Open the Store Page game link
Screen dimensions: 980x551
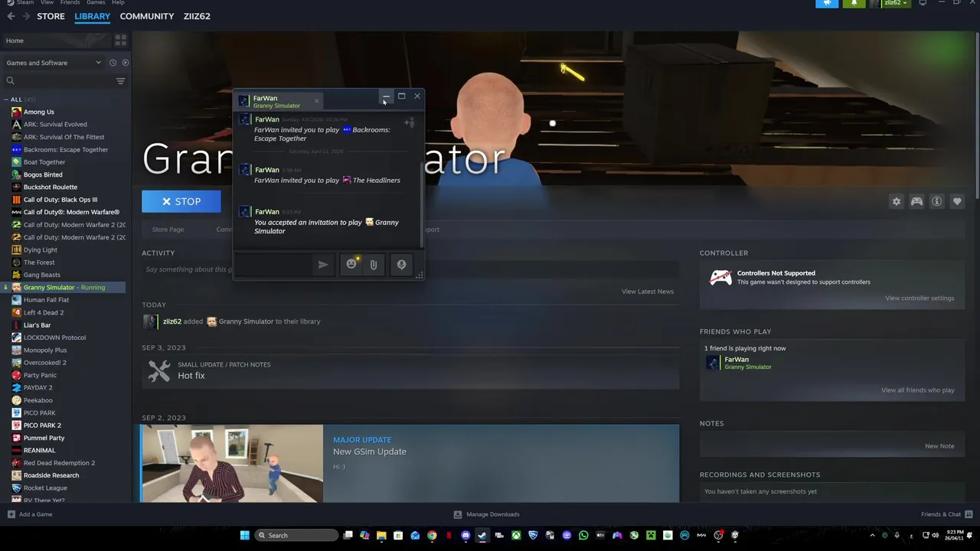(x=168, y=230)
